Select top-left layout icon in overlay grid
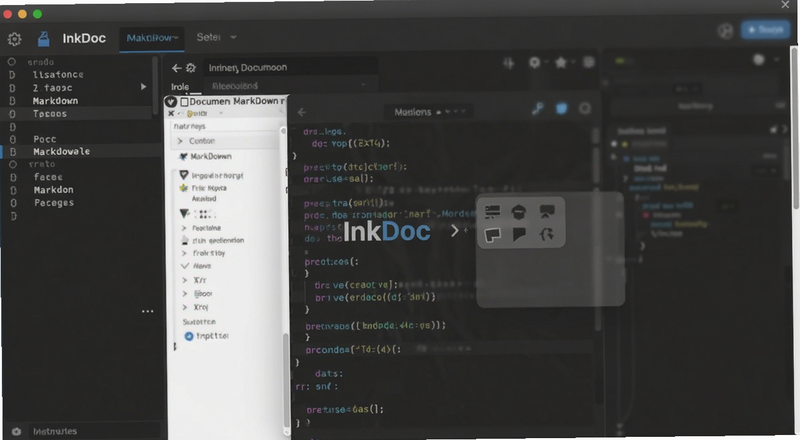This screenshot has height=440, width=800. [492, 211]
